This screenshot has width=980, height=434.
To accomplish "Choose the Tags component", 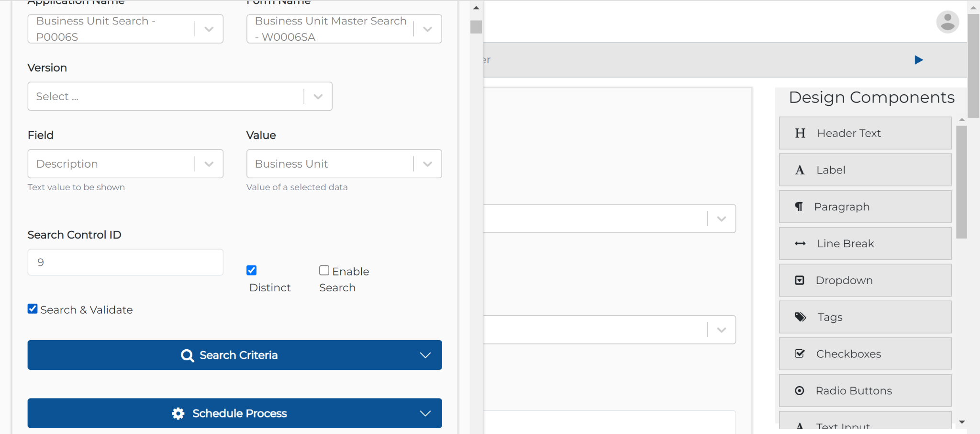I will tap(865, 317).
